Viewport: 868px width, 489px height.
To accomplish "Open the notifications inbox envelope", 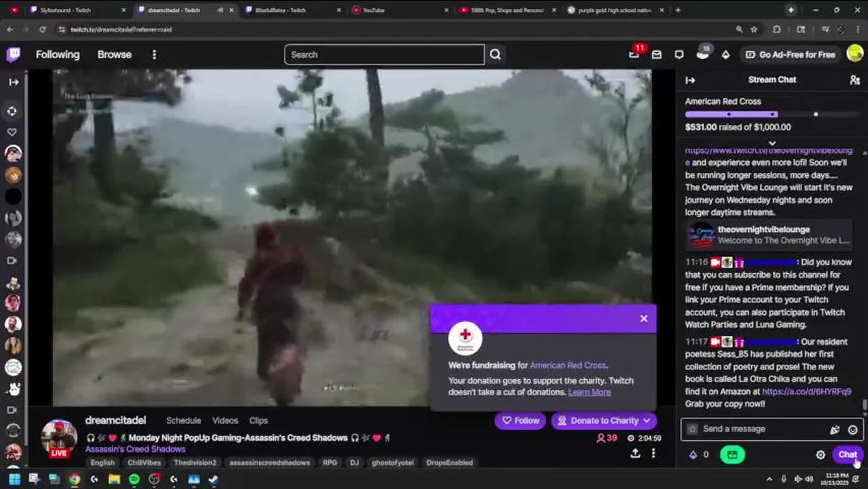I will 656,54.
